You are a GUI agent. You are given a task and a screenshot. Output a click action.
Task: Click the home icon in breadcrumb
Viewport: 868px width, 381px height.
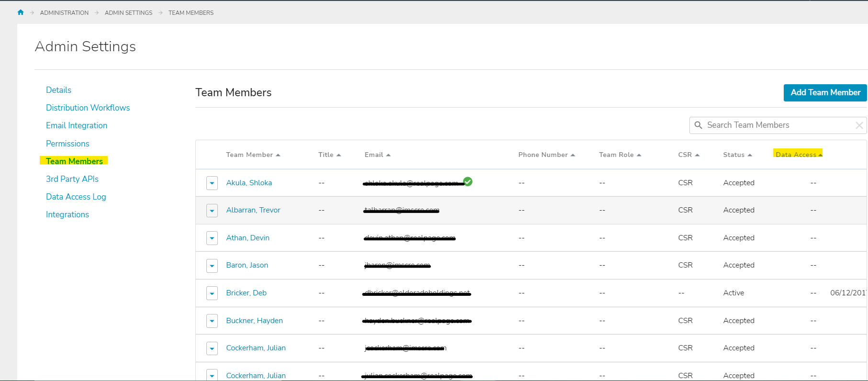[x=21, y=12]
